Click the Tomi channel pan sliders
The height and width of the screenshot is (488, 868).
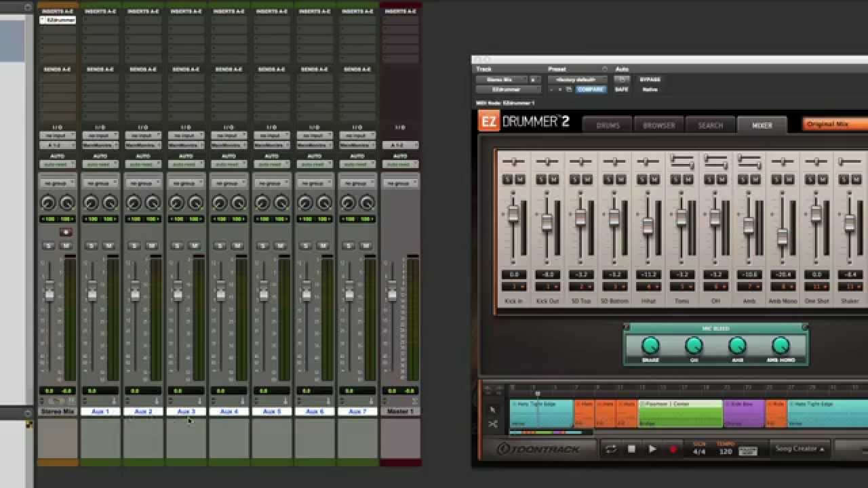682,161
